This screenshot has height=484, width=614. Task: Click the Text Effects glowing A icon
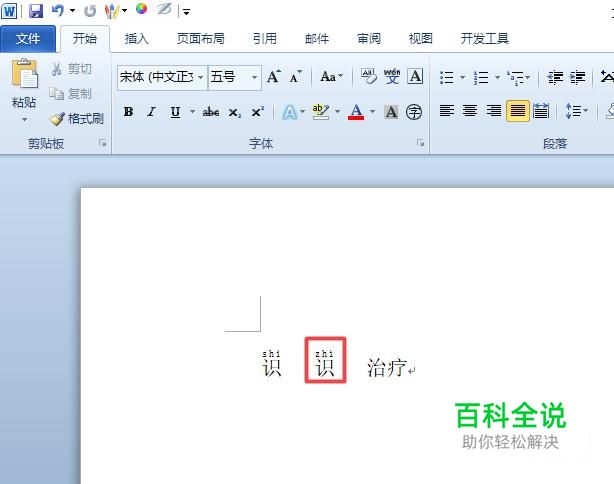(290, 112)
